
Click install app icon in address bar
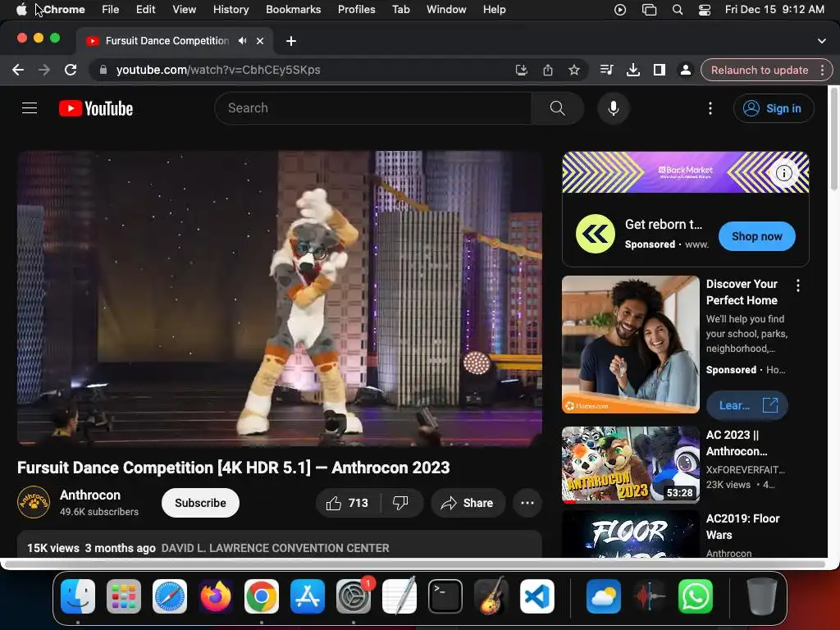(521, 71)
